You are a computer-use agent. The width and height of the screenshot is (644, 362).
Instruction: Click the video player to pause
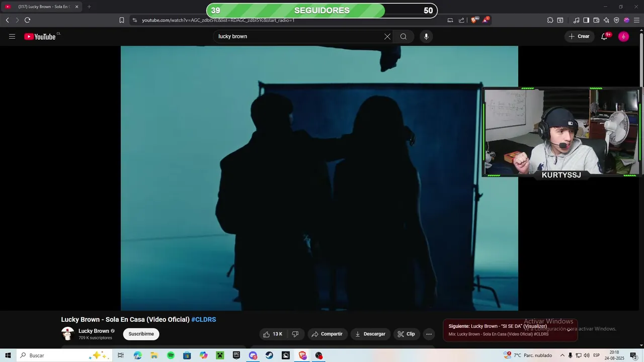[x=319, y=178]
